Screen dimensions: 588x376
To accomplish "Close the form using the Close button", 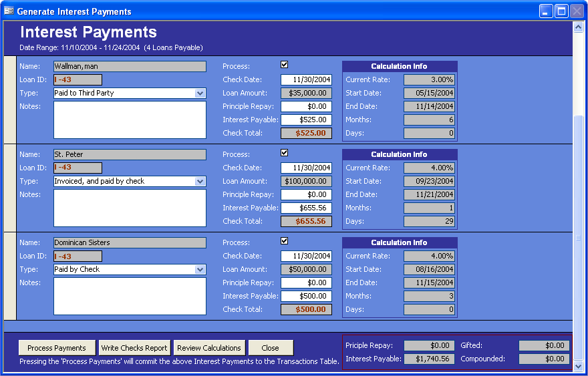I will pos(271,348).
